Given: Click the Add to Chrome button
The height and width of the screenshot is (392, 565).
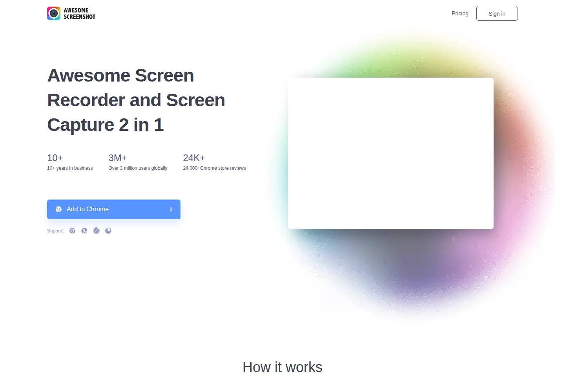Looking at the screenshot, I should coord(114,209).
